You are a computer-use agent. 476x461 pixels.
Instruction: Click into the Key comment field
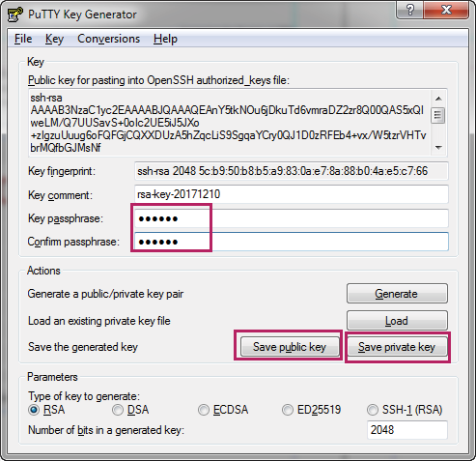coord(291,194)
